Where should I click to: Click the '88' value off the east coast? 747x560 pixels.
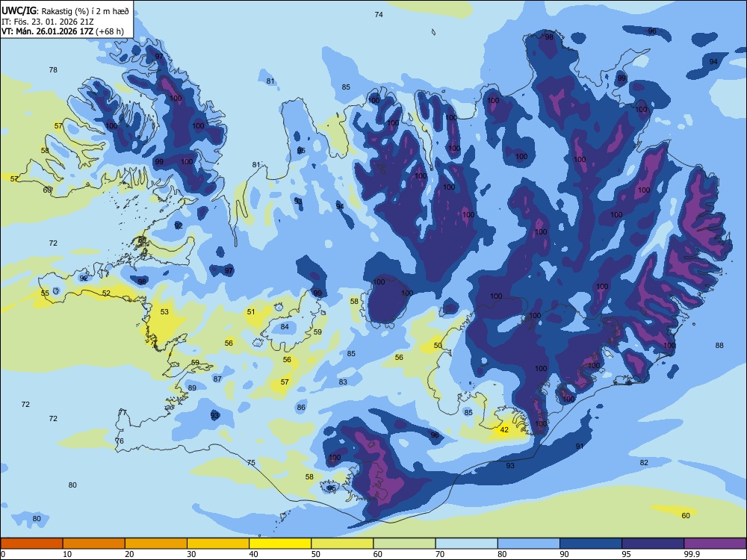pos(719,346)
